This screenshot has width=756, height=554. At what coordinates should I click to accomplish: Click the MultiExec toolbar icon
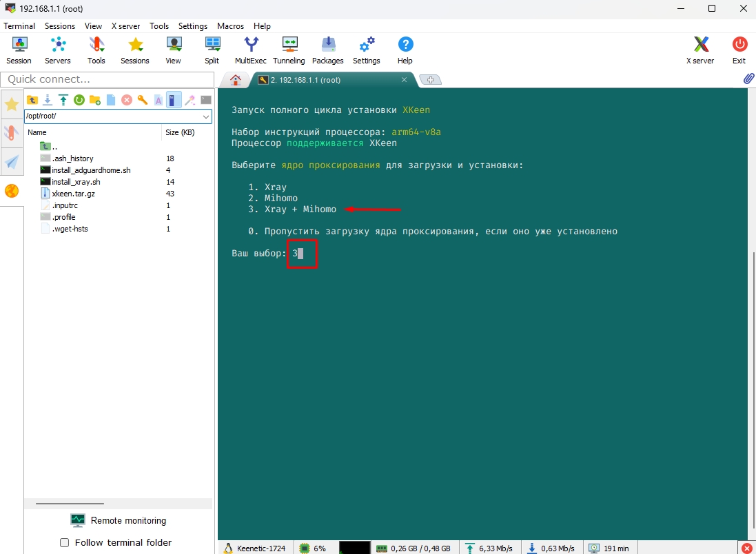point(251,50)
